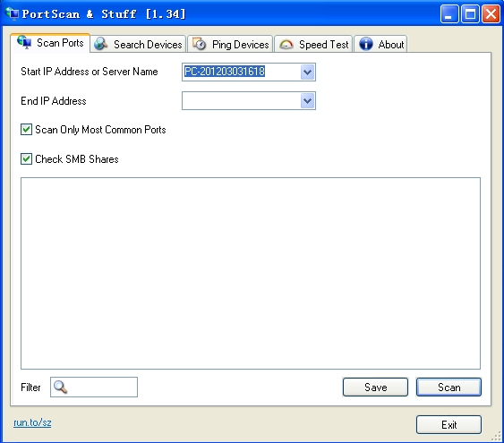
Task: Click the Search Devices globe icon
Action: pos(101,44)
